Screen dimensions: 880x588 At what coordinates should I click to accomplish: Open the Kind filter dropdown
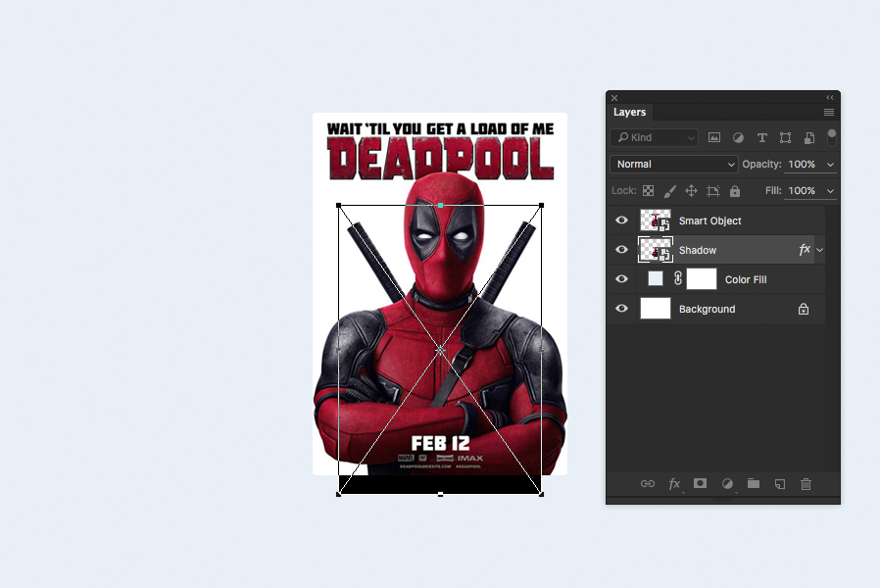(654, 137)
